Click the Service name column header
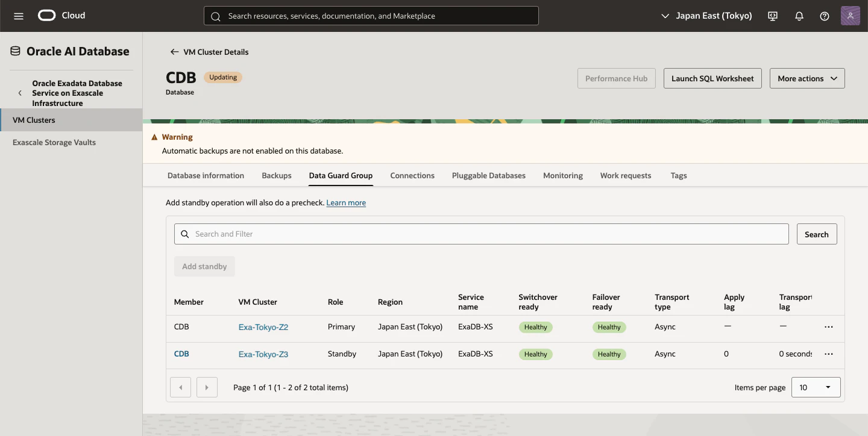The width and height of the screenshot is (868, 436). click(x=471, y=302)
